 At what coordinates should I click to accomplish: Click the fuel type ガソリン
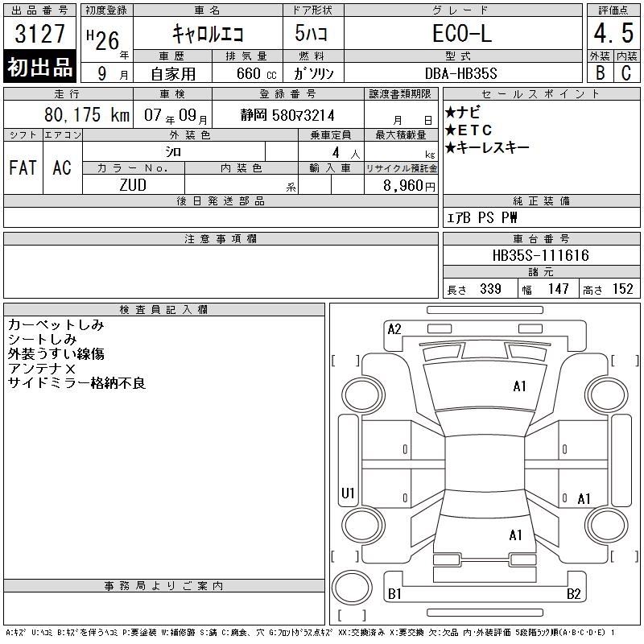click(x=313, y=73)
